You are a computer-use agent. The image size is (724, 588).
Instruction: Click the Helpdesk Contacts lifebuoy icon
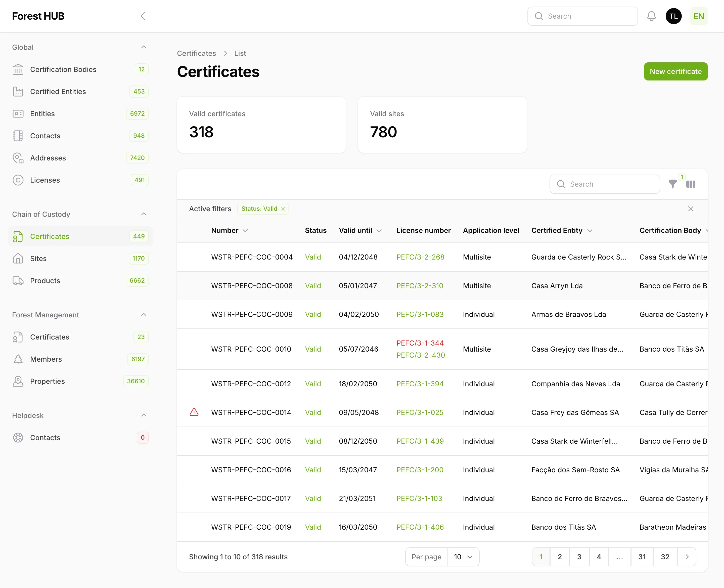coord(18,438)
